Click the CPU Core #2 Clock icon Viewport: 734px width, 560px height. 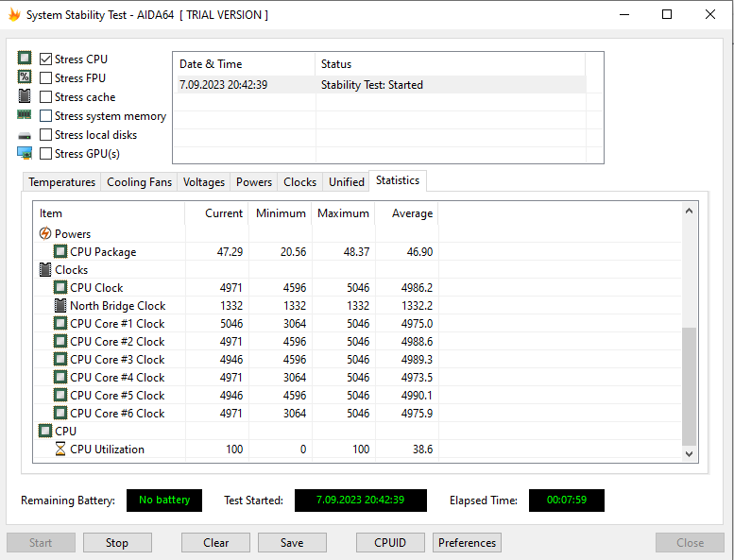pyautogui.click(x=60, y=341)
